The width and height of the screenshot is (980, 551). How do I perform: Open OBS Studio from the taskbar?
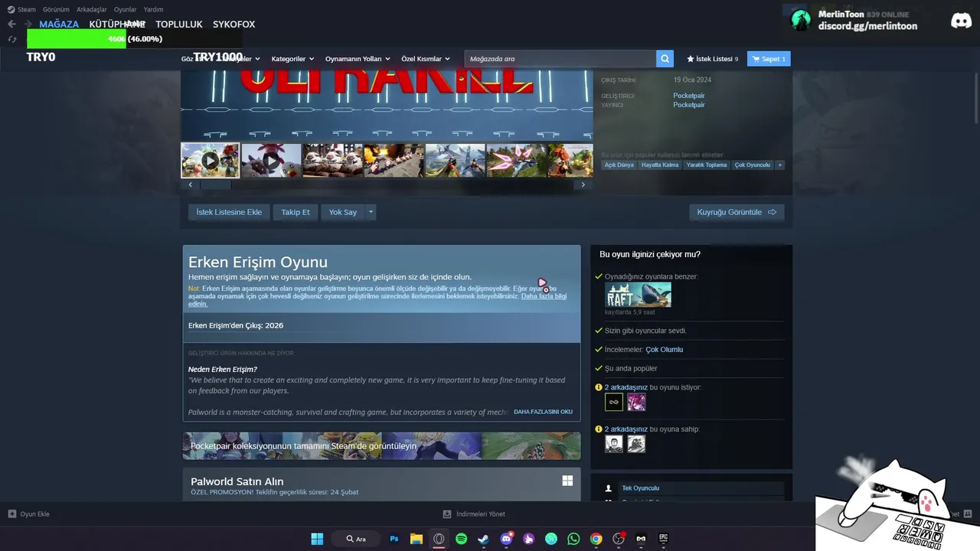coord(619,539)
